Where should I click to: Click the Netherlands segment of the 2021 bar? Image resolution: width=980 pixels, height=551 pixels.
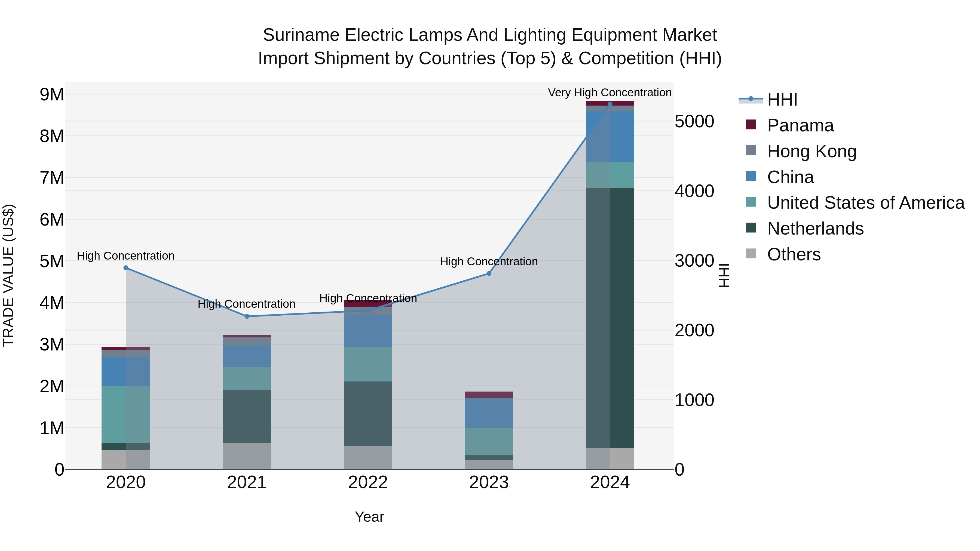(247, 416)
